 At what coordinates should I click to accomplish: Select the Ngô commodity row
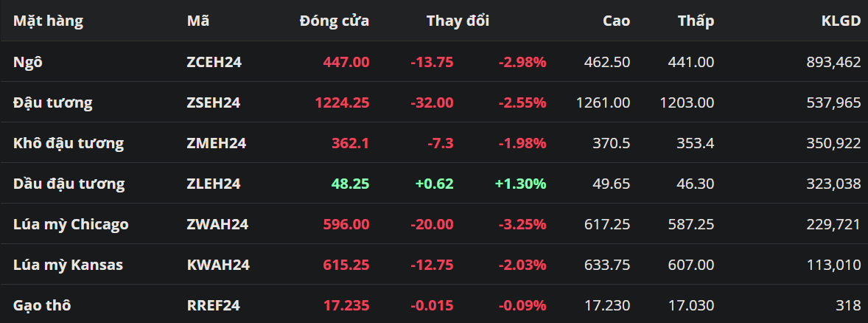(x=28, y=62)
